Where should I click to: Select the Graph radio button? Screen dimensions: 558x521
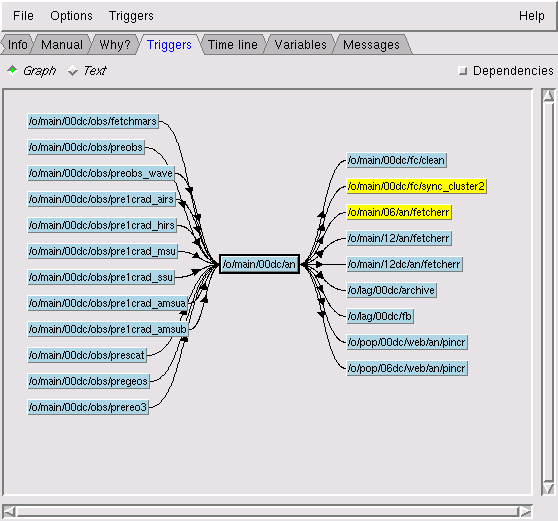[12, 70]
